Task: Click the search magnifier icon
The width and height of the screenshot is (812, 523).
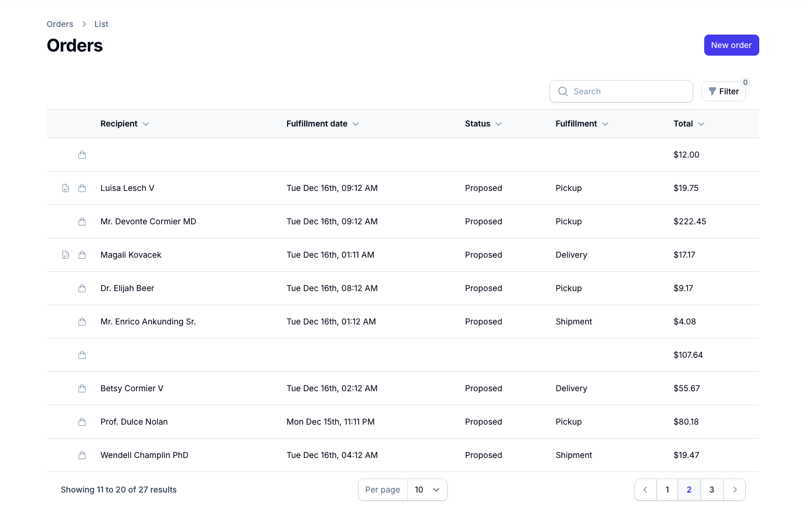Action: [x=562, y=91]
